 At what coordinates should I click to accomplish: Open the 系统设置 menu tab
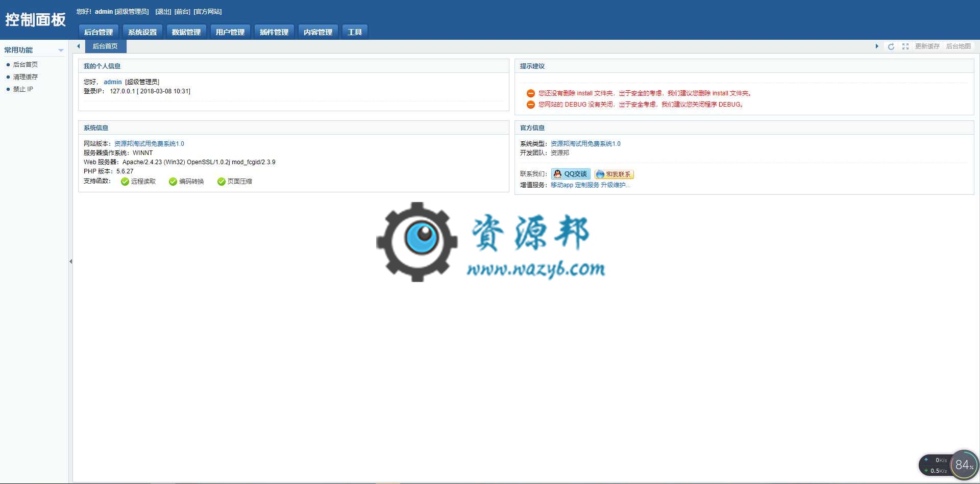(142, 32)
